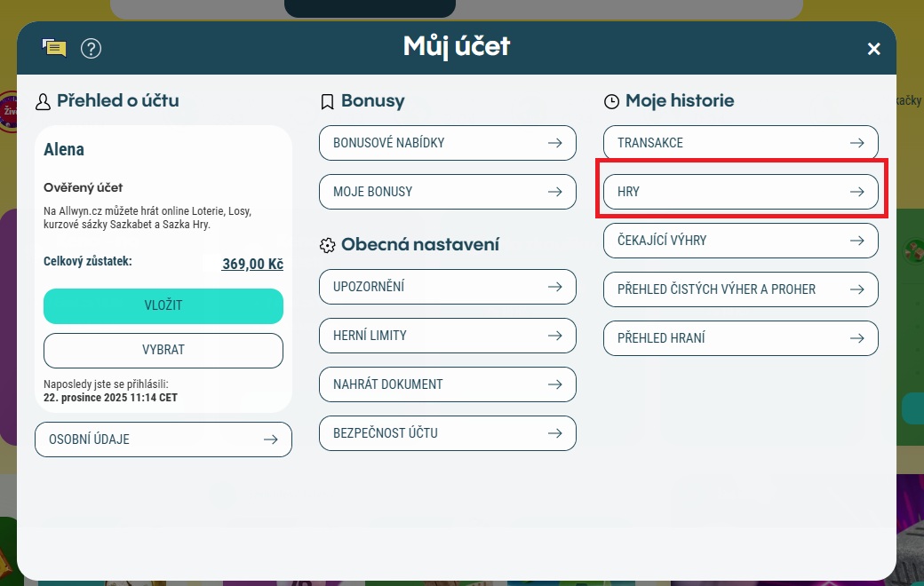Select NAHRÁT DOKUMENT to upload a document

(x=447, y=384)
